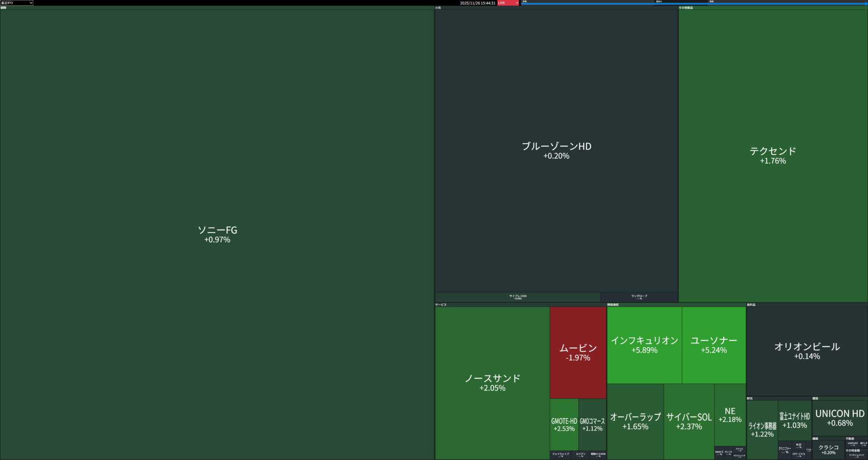Select the ライオン事務器 tile
Image resolution: width=868 pixels, height=460 pixels.
click(762, 429)
